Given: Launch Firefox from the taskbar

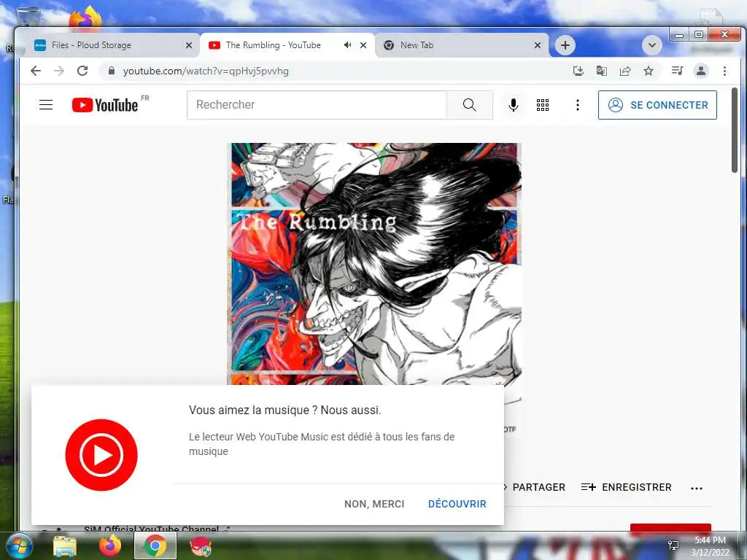Looking at the screenshot, I should (110, 545).
